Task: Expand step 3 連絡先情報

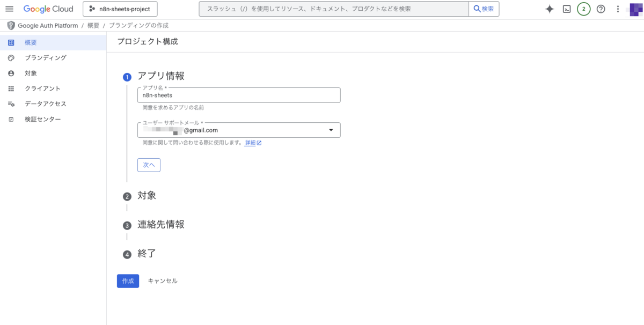Action: pyautogui.click(x=160, y=225)
